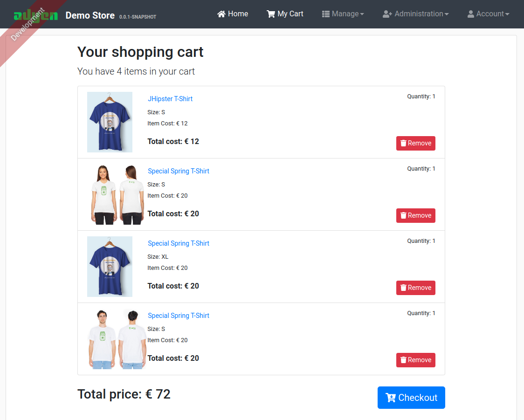Expand the Manage dropdown menu
This screenshot has height=420, width=524.
(343, 14)
